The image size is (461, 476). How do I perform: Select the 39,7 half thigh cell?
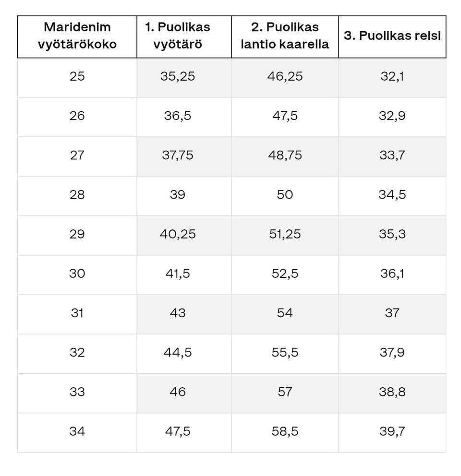tap(392, 431)
